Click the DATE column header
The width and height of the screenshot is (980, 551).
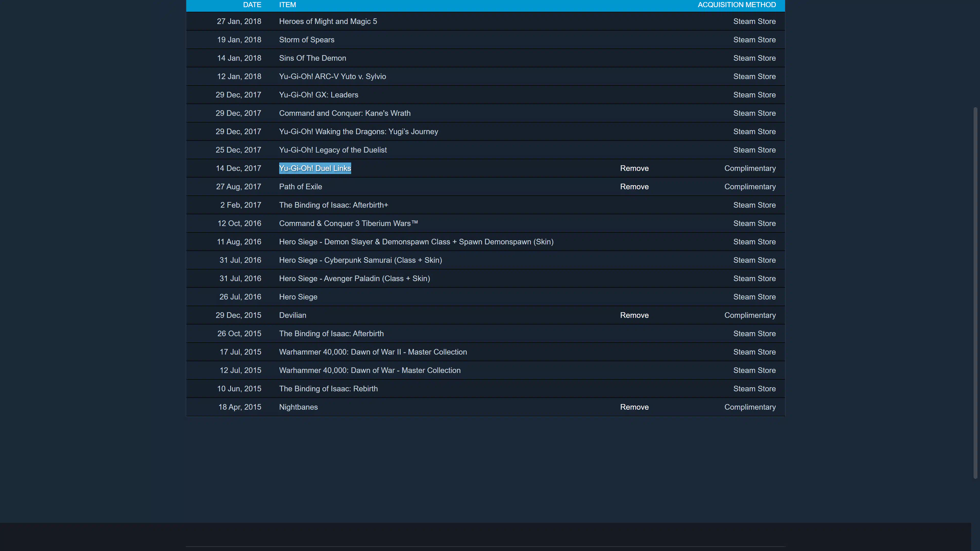[252, 5]
